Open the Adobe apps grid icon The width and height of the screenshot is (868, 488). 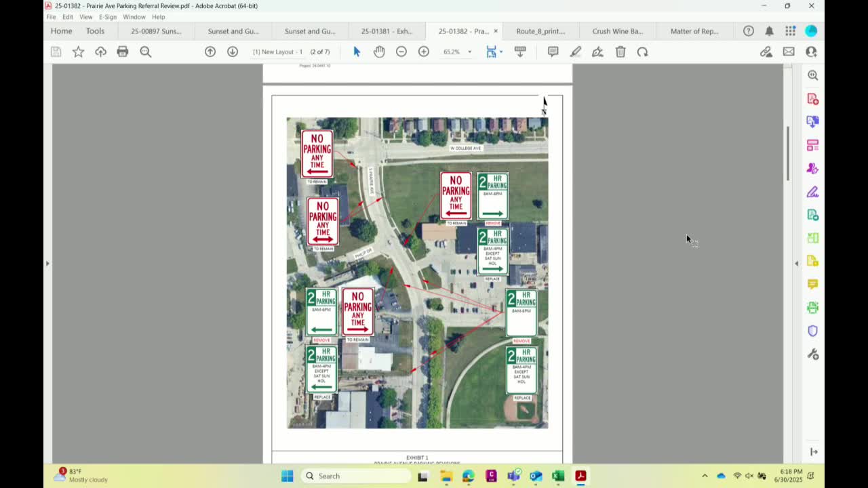point(790,31)
